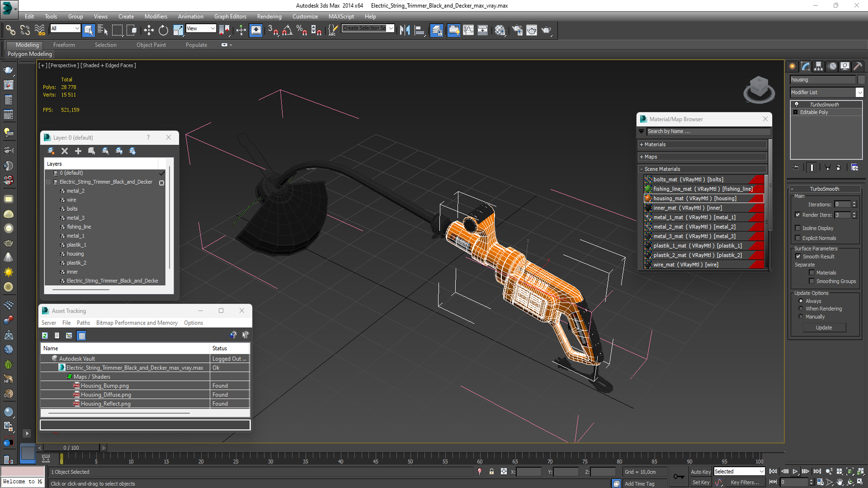This screenshot has width=868, height=488.
Task: Switch to the Hierarchy command panel
Action: click(819, 66)
